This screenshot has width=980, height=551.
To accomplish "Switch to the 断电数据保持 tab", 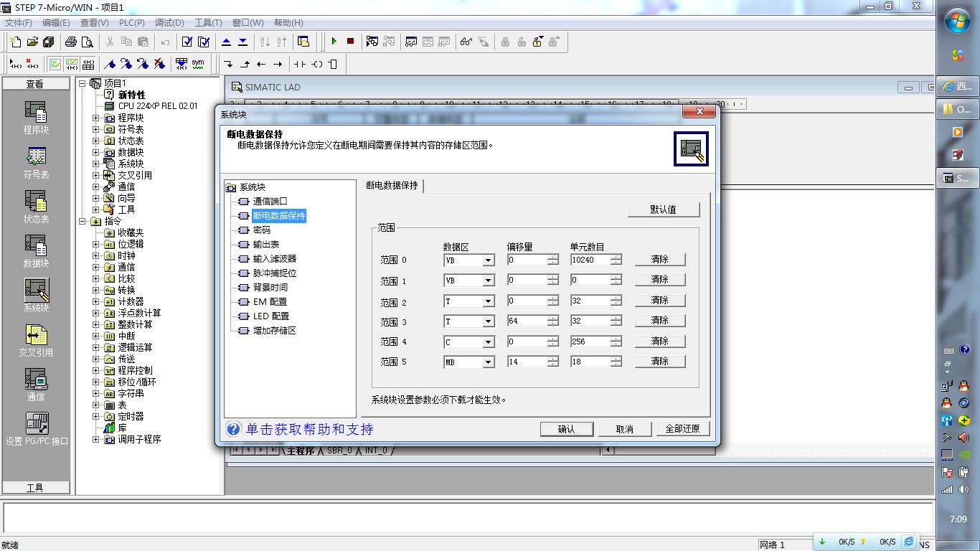I will [392, 185].
